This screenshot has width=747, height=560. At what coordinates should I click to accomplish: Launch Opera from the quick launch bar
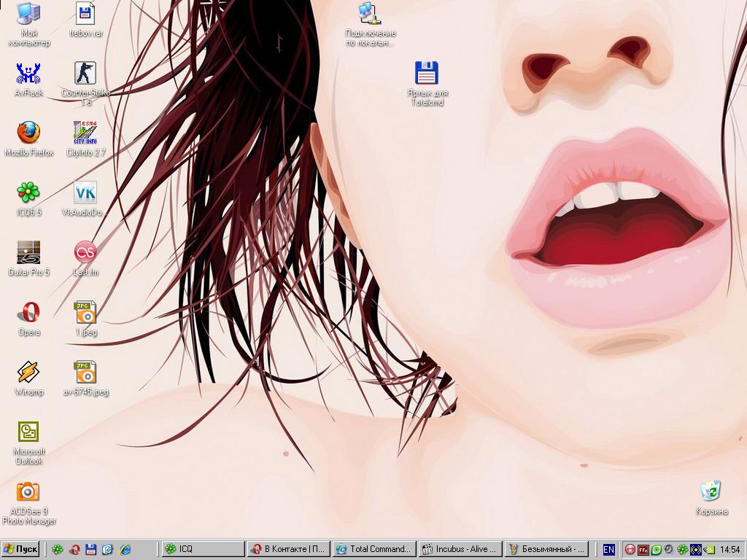point(74,550)
